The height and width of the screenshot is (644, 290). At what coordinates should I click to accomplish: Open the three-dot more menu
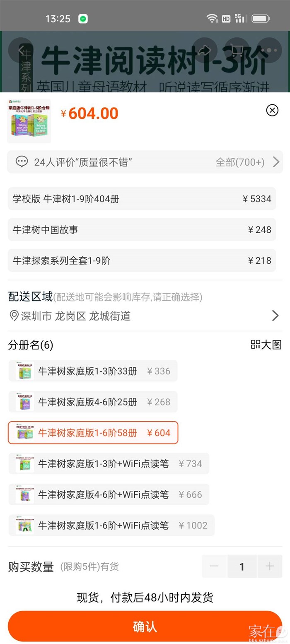pos(269,50)
